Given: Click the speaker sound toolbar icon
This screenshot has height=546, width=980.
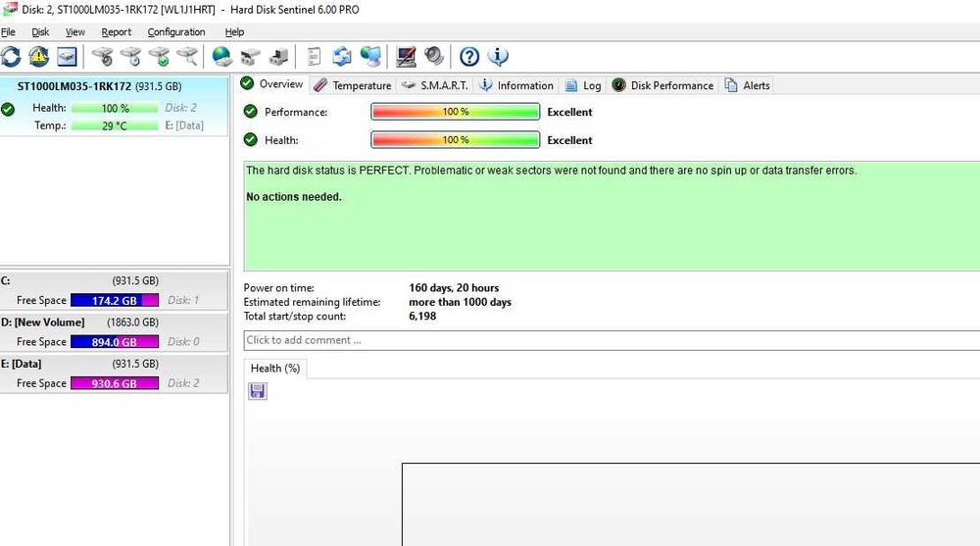Looking at the screenshot, I should [434, 57].
